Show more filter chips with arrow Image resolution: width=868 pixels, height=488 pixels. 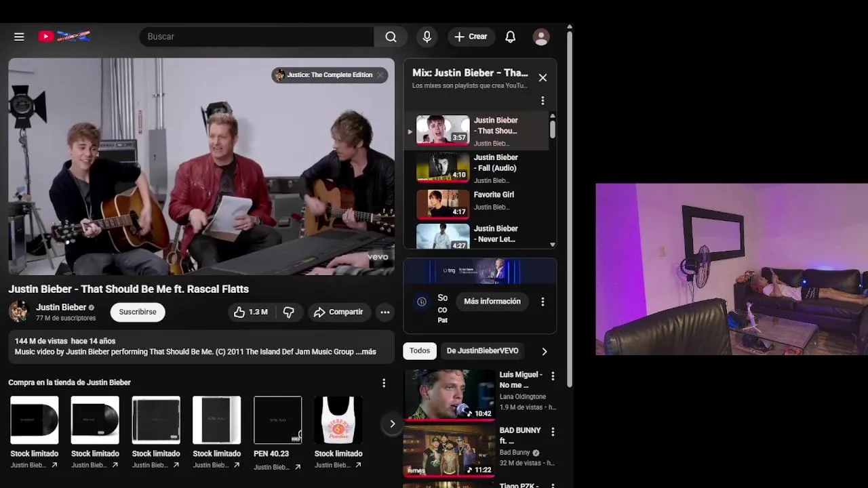click(544, 351)
